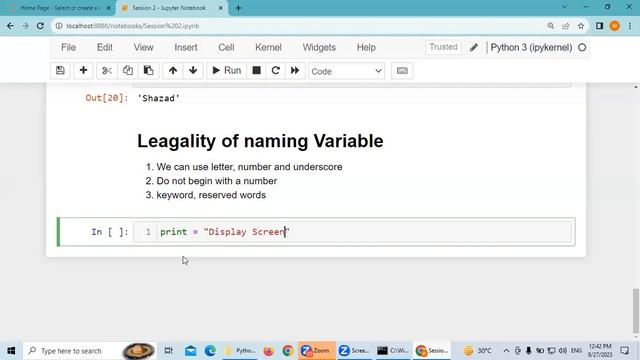Show hidden tray icons with the caret
The height and width of the screenshot is (360, 640).
[507, 351]
